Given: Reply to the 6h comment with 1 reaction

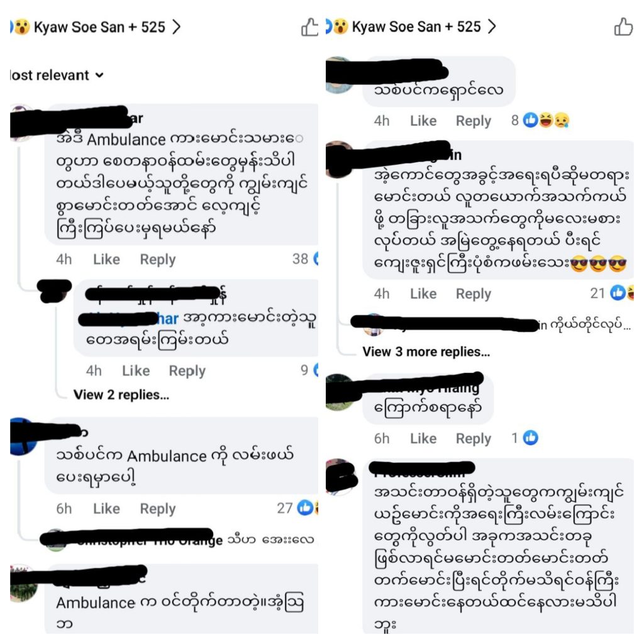Looking at the screenshot, I should (x=474, y=438).
